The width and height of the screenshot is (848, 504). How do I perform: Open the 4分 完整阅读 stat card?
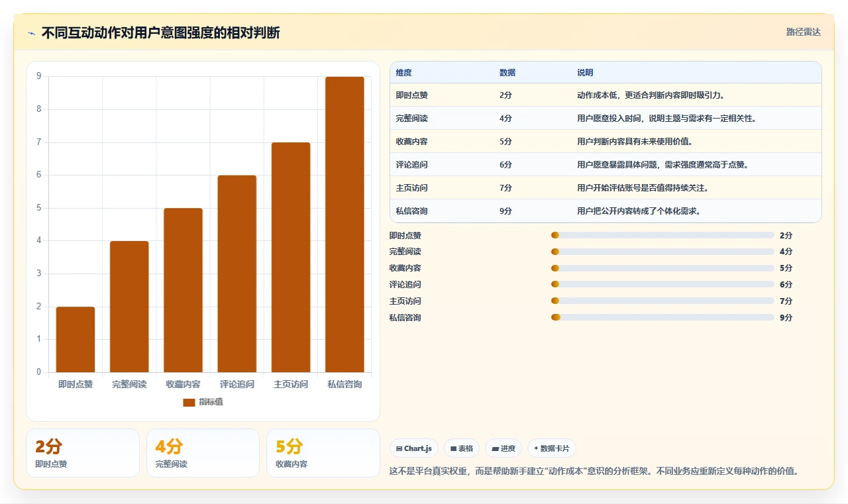pos(203,453)
